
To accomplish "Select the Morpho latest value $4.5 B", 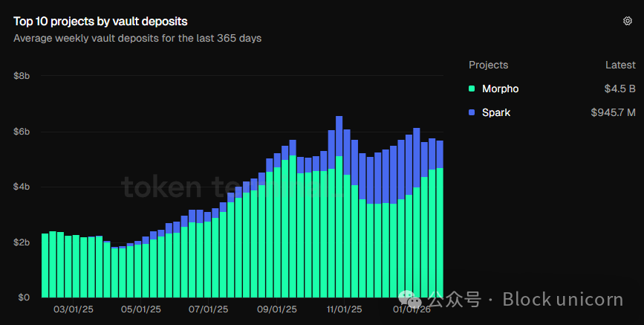I will click(619, 89).
